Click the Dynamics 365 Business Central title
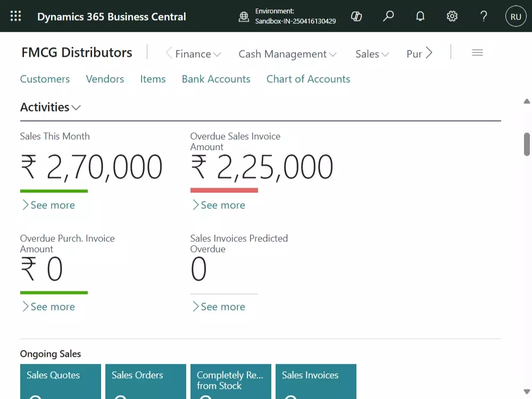This screenshot has height=399, width=532. tap(111, 16)
